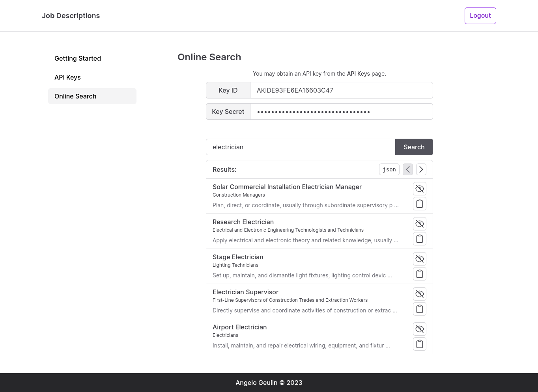Click the Angelo Geulin © 2023 footer text
This screenshot has height=392, width=538.
click(269, 383)
